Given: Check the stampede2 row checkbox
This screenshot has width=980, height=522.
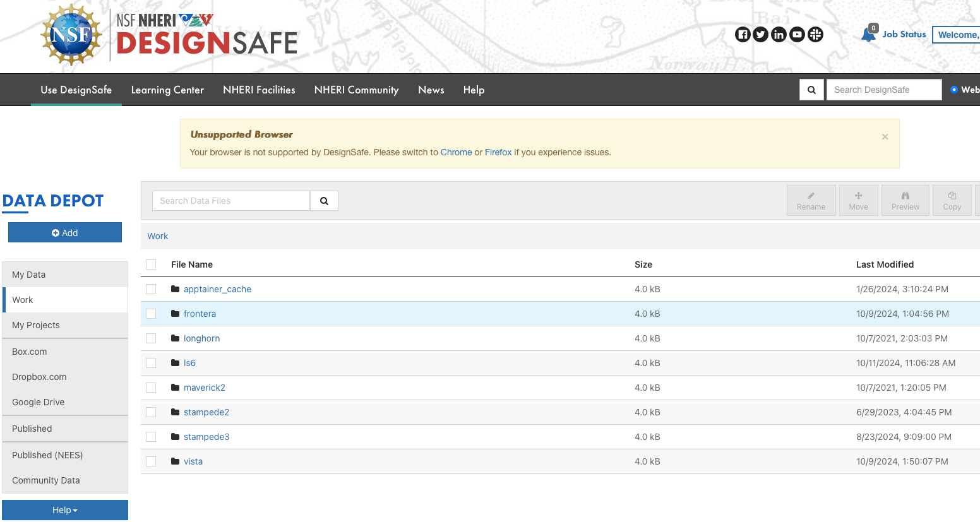Looking at the screenshot, I should point(151,412).
